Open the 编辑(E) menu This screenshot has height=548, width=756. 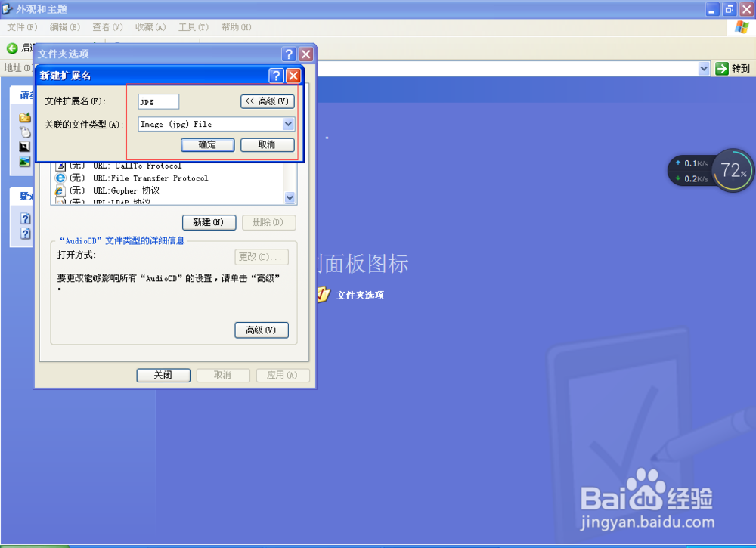(x=64, y=27)
